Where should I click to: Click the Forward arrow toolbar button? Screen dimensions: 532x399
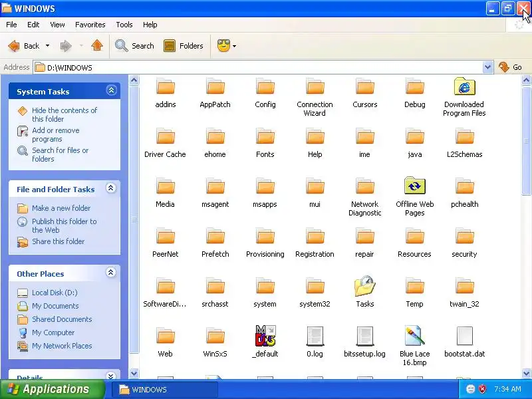[66, 45]
